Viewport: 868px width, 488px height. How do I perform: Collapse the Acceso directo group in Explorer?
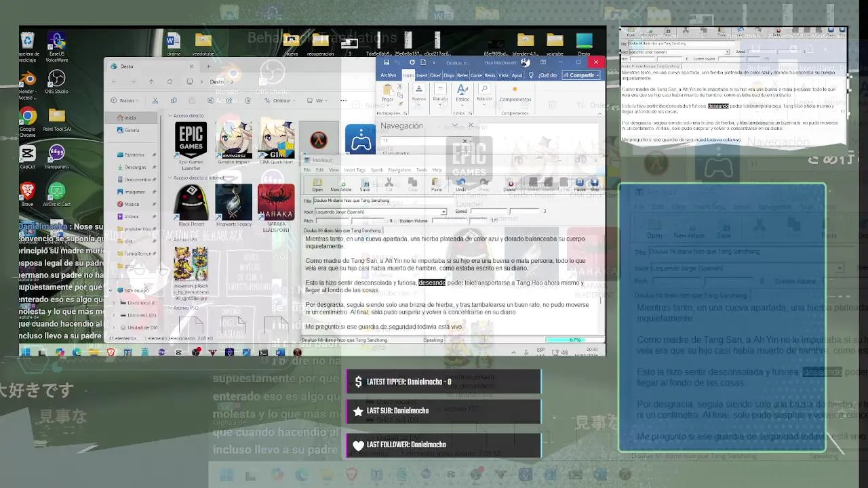tap(170, 116)
